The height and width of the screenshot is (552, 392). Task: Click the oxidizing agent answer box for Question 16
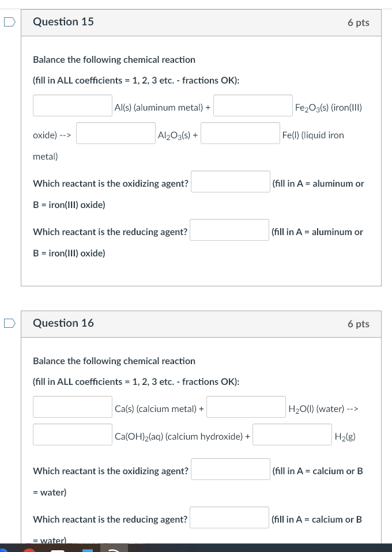(230, 468)
